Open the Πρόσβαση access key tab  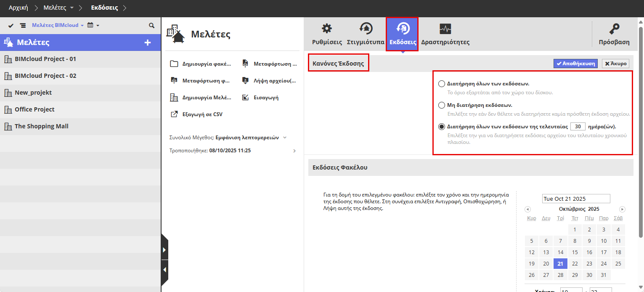614,34
